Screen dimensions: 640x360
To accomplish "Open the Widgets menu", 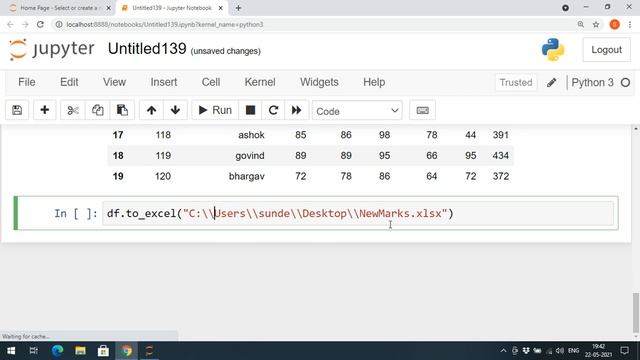I will 319,82.
